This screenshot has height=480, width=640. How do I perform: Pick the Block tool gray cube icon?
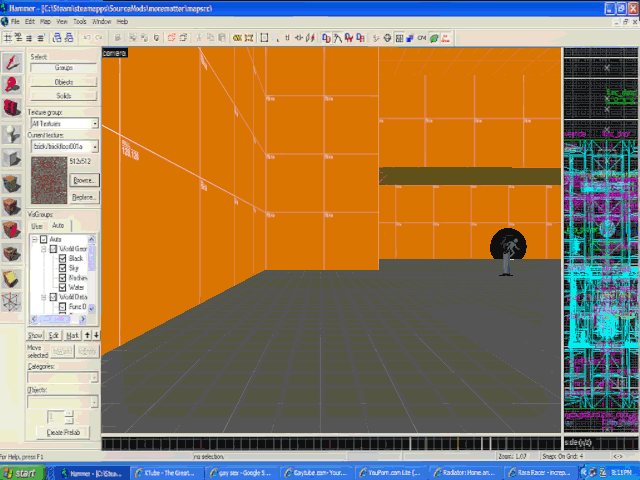pyautogui.click(x=11, y=158)
